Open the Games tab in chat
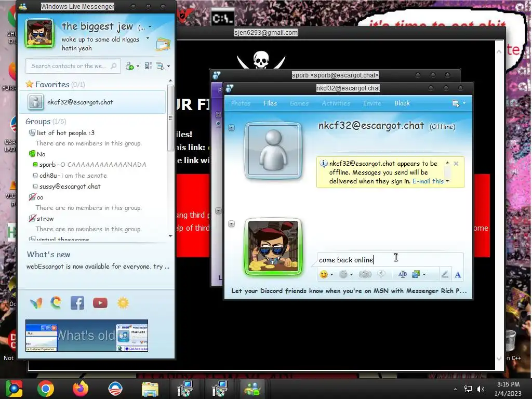 click(299, 103)
